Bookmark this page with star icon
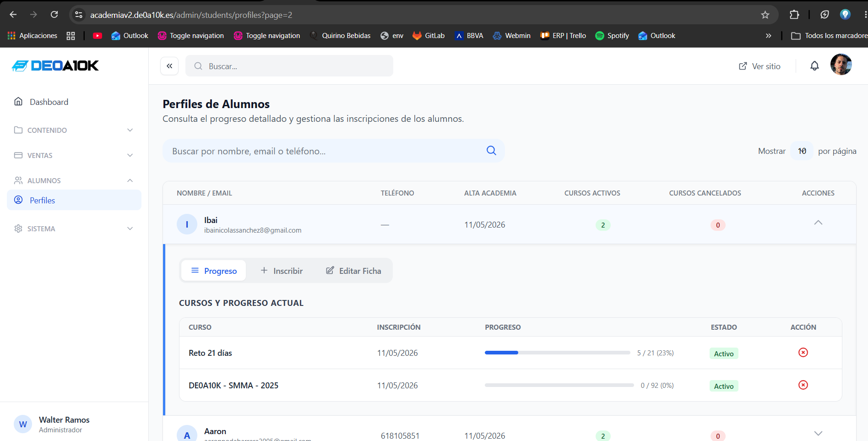868x441 pixels. click(765, 15)
